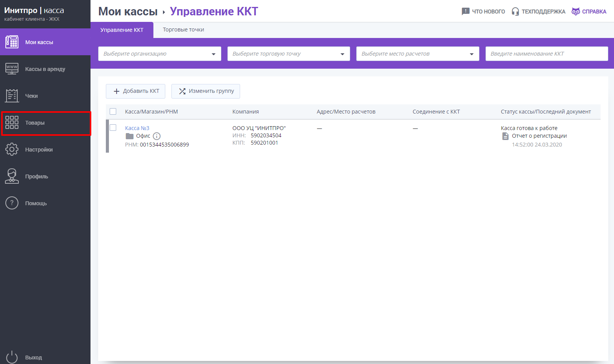Screen dimensions: 614x364
Task: Click the Отчет о регистрации text
Action: click(539, 136)
